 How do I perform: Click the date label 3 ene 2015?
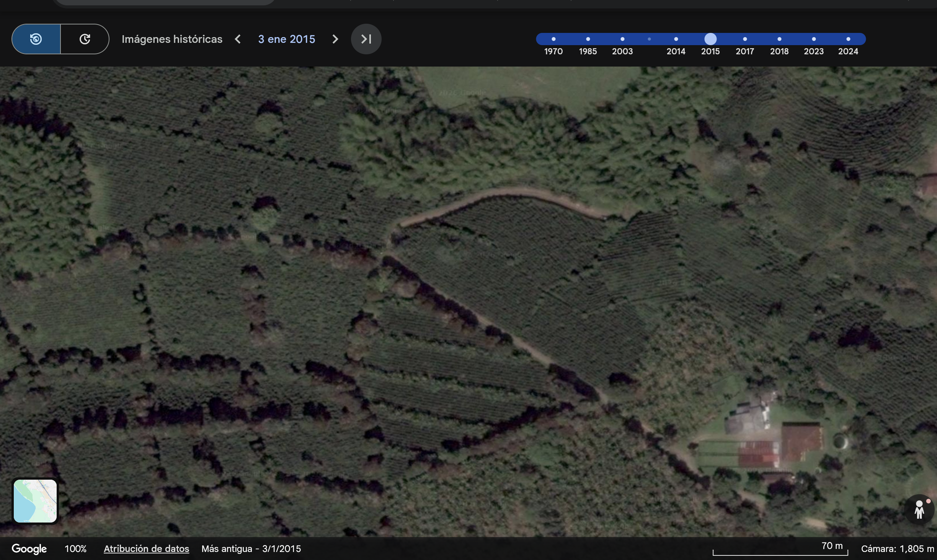(286, 39)
